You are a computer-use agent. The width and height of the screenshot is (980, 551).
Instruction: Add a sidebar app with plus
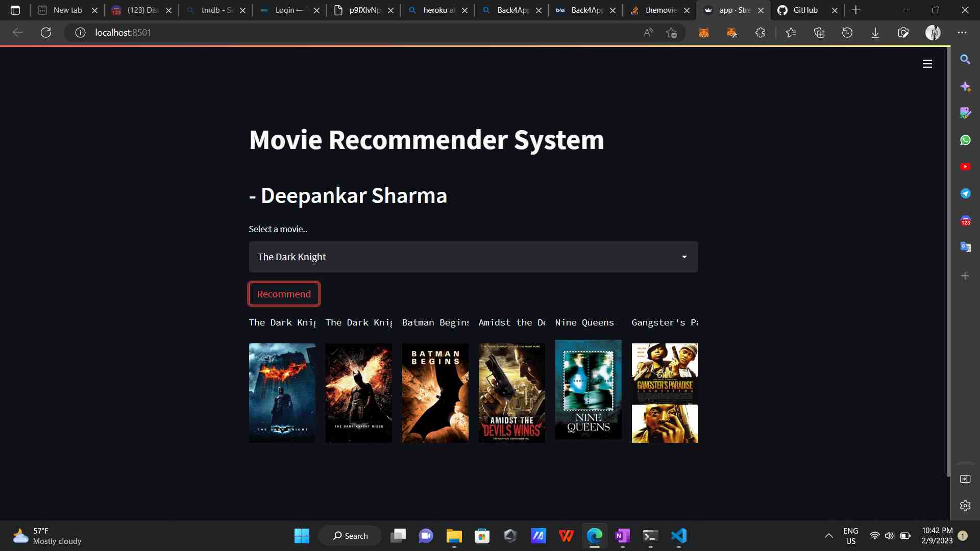pyautogui.click(x=965, y=276)
